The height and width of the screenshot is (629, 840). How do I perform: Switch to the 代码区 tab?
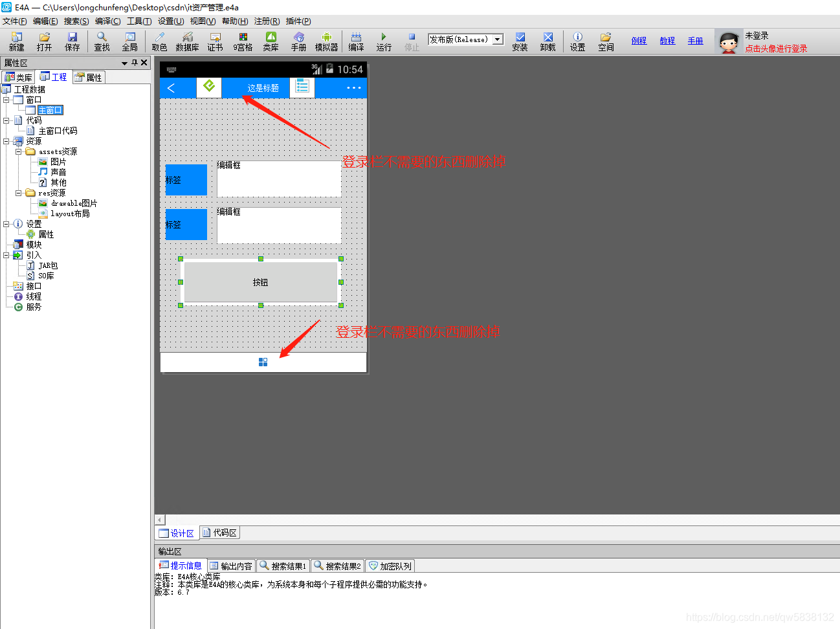(219, 533)
